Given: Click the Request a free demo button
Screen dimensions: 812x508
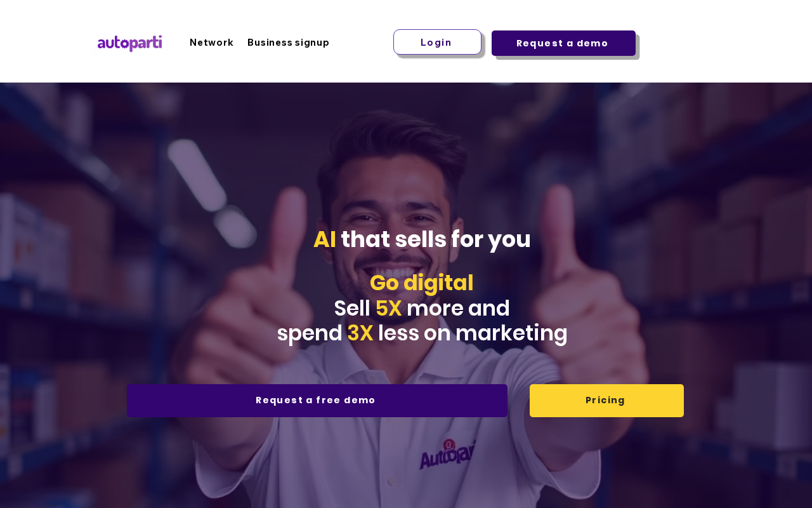Looking at the screenshot, I should (317, 401).
